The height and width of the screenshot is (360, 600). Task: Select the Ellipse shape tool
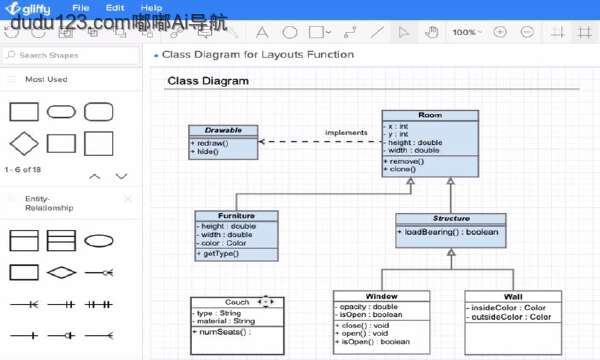tap(290, 33)
